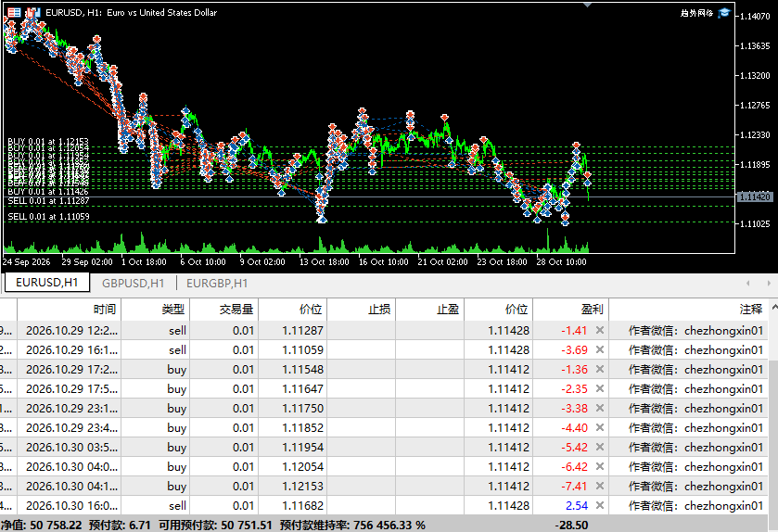Click the 1.11025 price axis label

[755, 223]
